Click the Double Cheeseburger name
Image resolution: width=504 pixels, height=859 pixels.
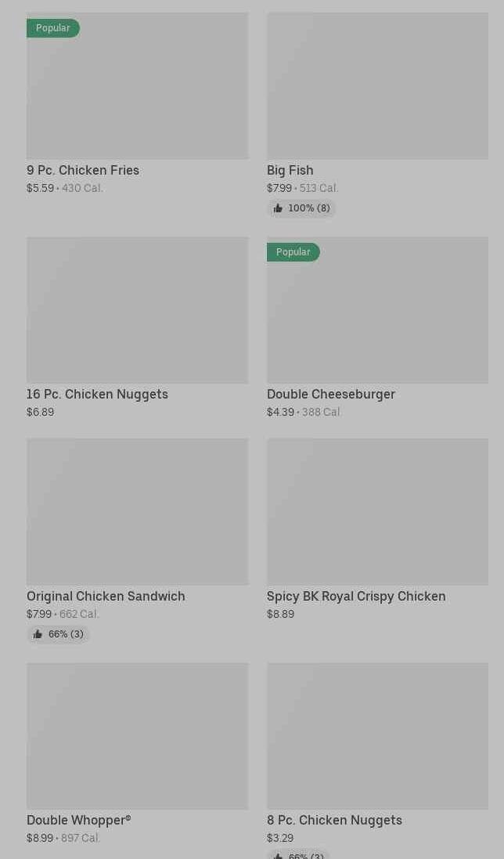[x=331, y=394]
